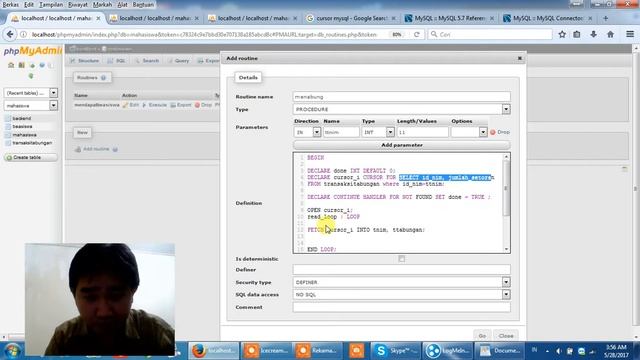Click the Length/Values field
The height and width of the screenshot is (360, 640).
click(422, 132)
